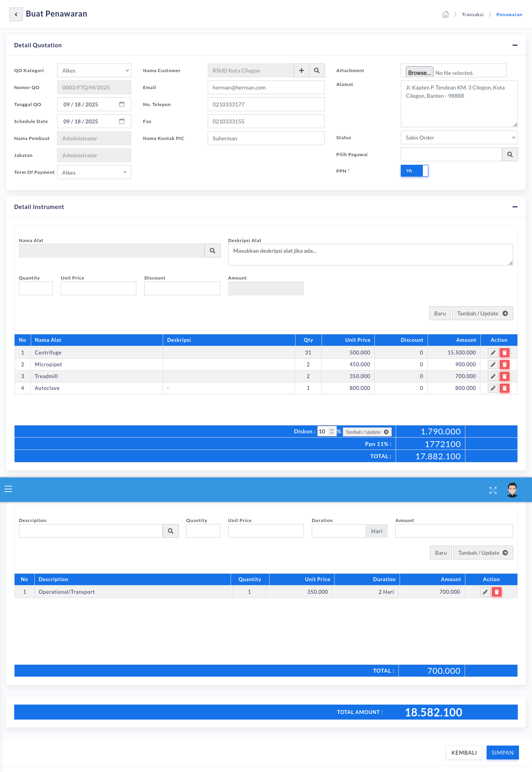This screenshot has width=532, height=772.
Task: Delete the Centrifuge row
Action: 504,353
